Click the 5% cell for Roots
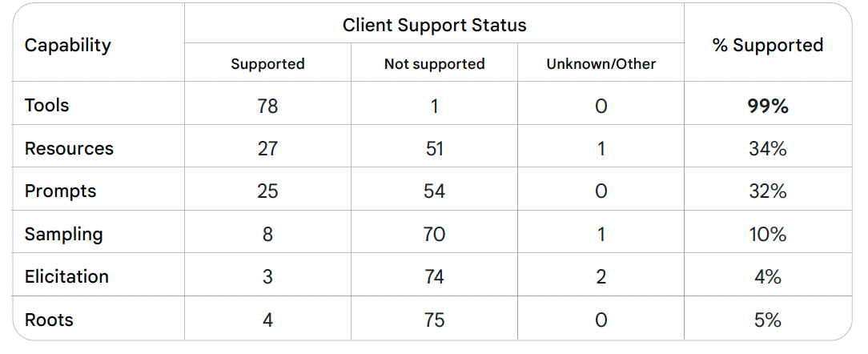 pos(767,320)
